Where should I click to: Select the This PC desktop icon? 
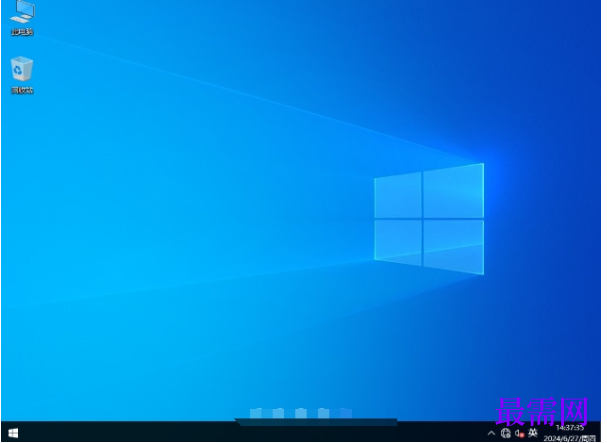pyautogui.click(x=22, y=19)
